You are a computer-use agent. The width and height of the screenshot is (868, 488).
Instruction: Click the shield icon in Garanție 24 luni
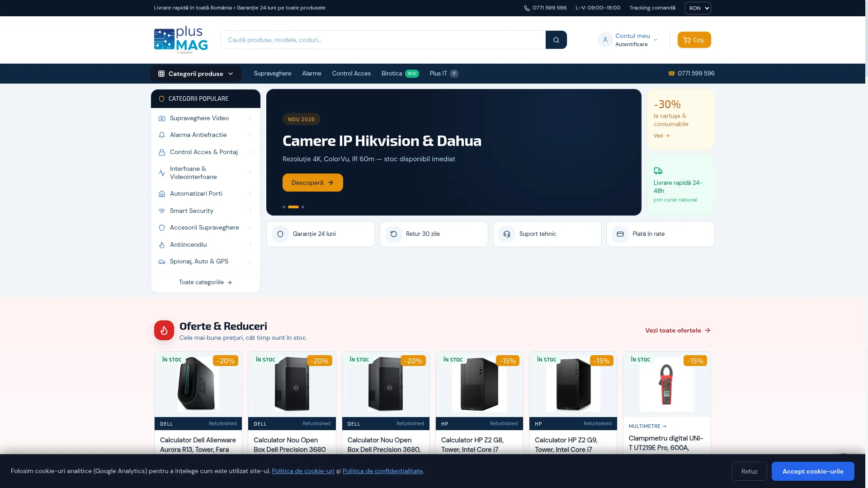280,234
